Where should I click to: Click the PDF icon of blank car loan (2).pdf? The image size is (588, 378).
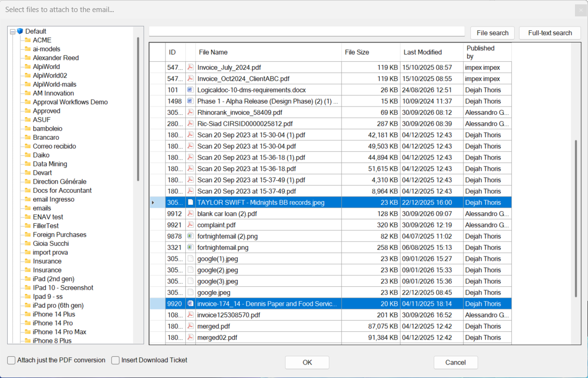pos(190,214)
